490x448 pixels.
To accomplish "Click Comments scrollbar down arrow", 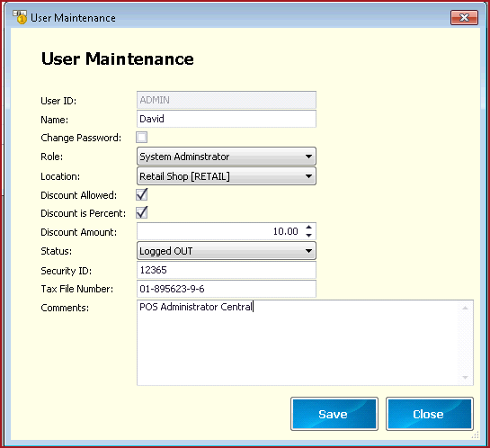I will tap(465, 377).
